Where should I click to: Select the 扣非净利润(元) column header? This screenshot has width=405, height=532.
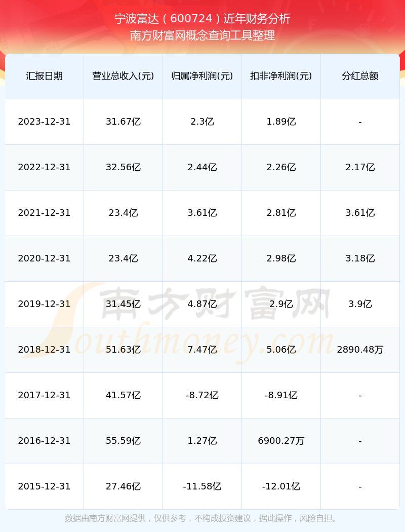(281, 76)
